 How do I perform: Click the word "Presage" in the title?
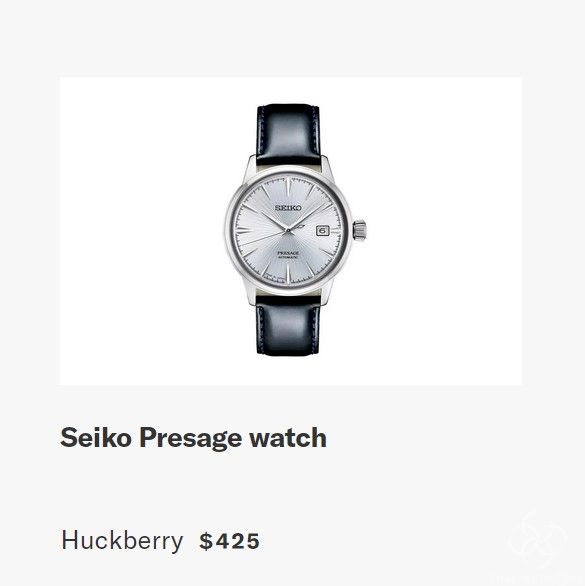point(190,438)
